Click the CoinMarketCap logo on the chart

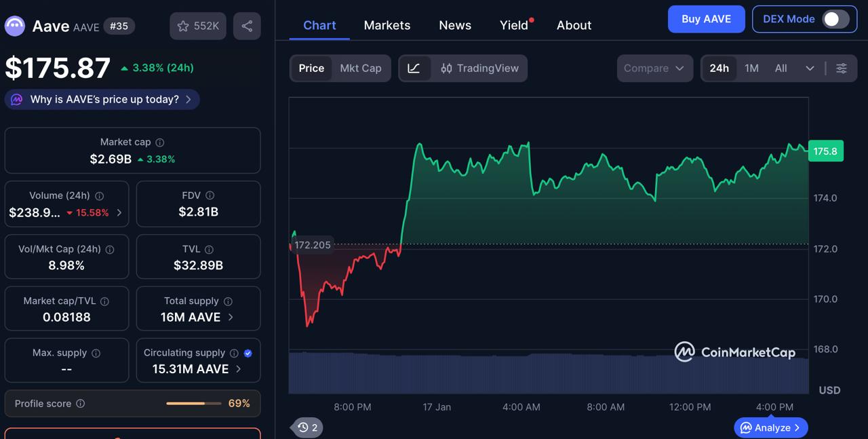pos(733,352)
